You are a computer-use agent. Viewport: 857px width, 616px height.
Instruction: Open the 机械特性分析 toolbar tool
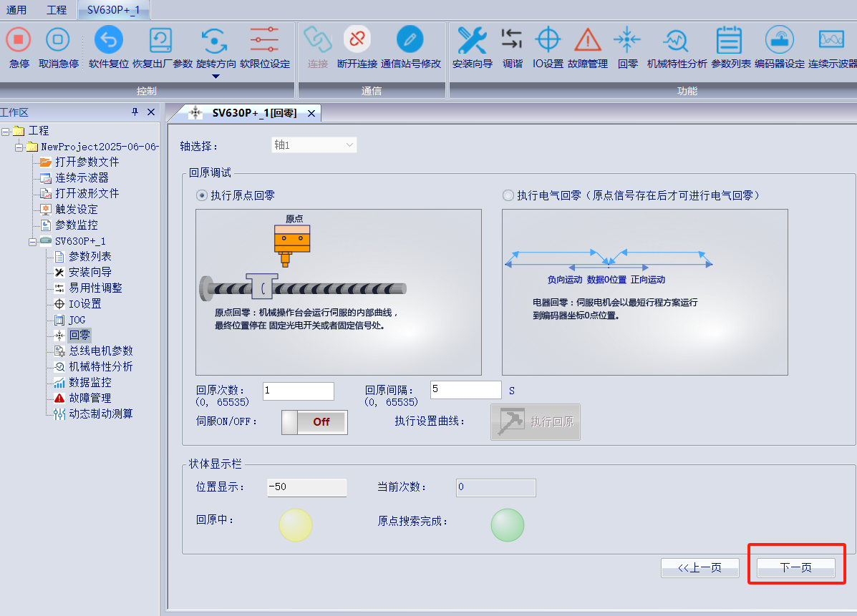click(677, 40)
